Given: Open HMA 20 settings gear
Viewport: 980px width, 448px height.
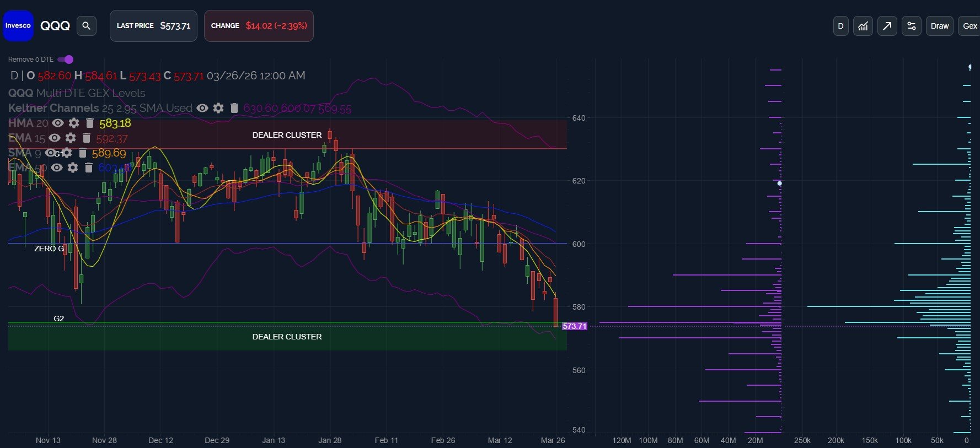Looking at the screenshot, I should click(74, 123).
